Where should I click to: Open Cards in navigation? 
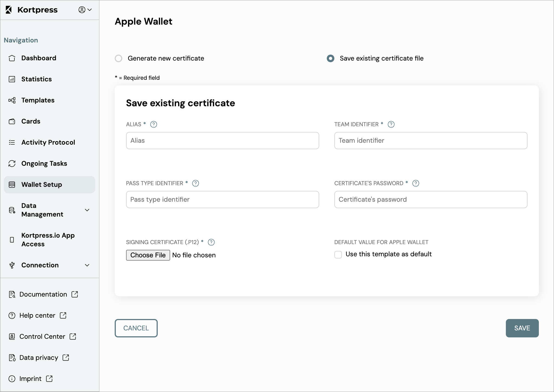[x=50, y=121]
